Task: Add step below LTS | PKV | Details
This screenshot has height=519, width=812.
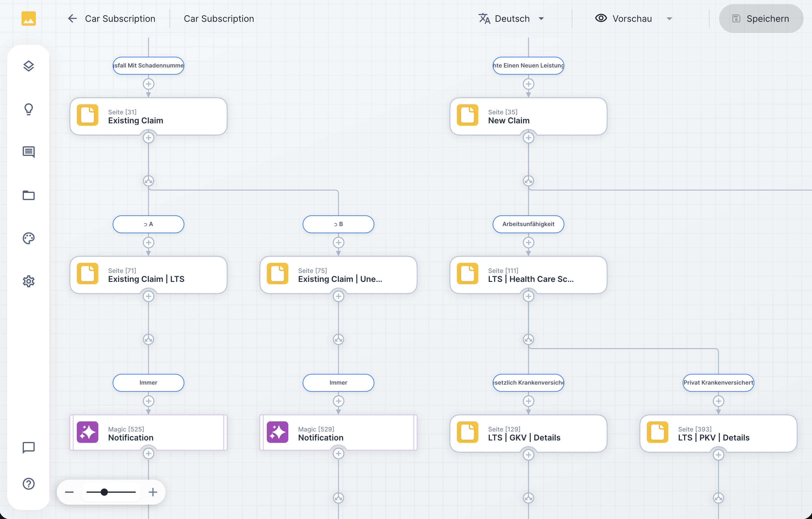Action: (x=718, y=455)
